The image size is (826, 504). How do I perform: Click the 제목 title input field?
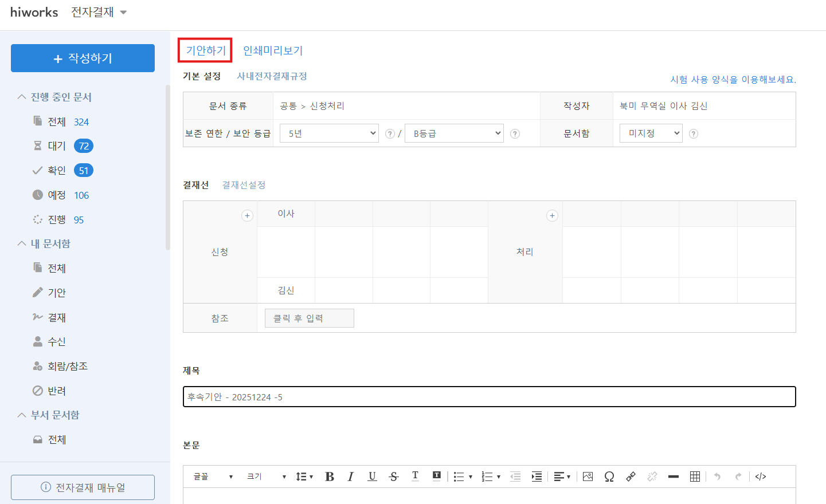(x=489, y=397)
